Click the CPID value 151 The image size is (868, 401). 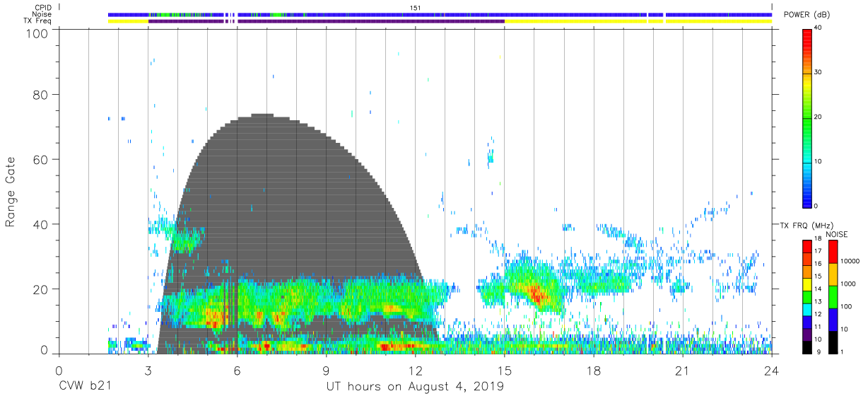(x=416, y=7)
